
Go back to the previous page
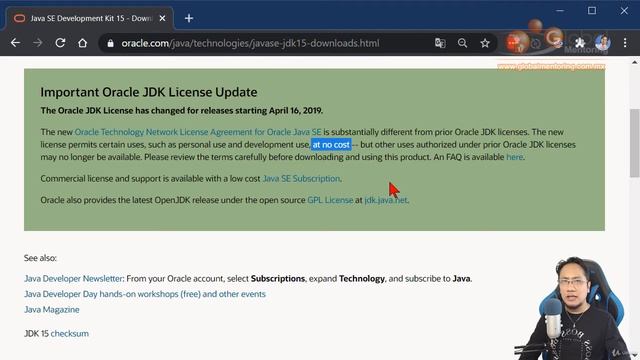point(16,43)
